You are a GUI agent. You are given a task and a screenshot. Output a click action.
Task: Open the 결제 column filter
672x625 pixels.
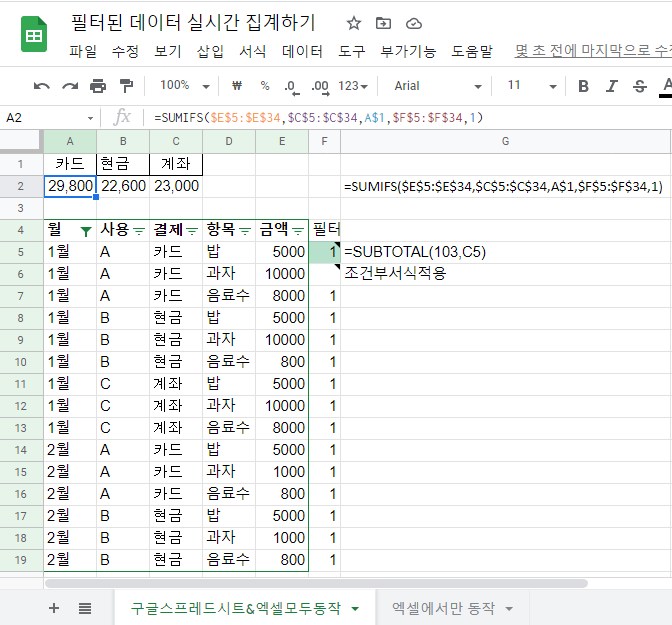[192, 231]
